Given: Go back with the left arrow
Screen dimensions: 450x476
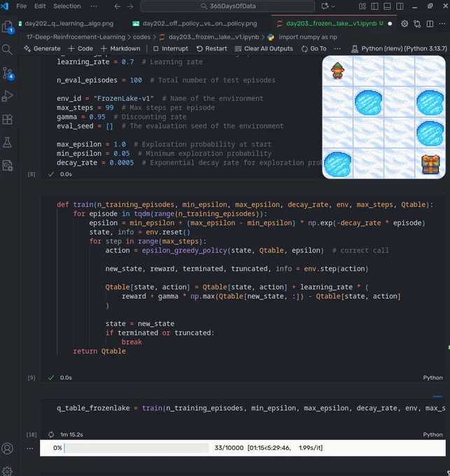Looking at the screenshot, I should tap(118, 6).
